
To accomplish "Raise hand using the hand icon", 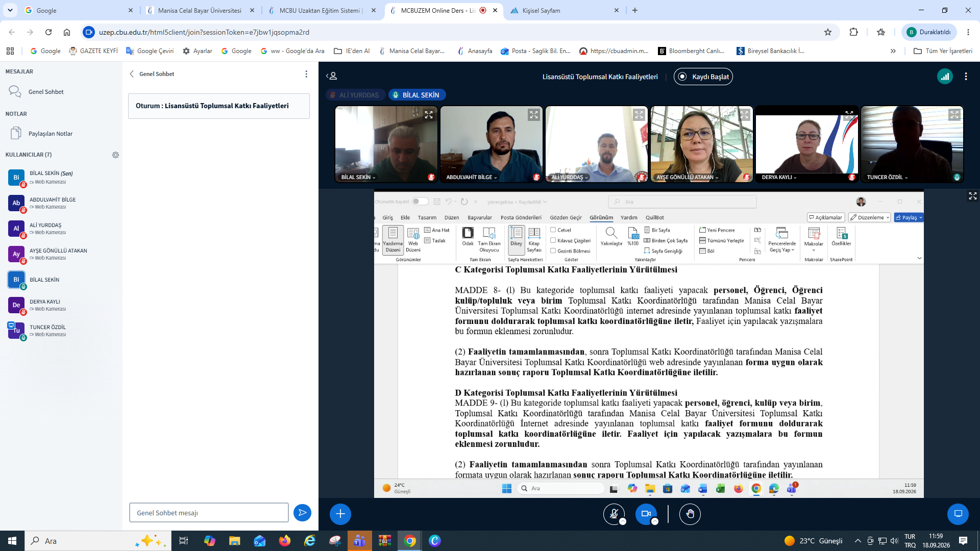I will (690, 514).
